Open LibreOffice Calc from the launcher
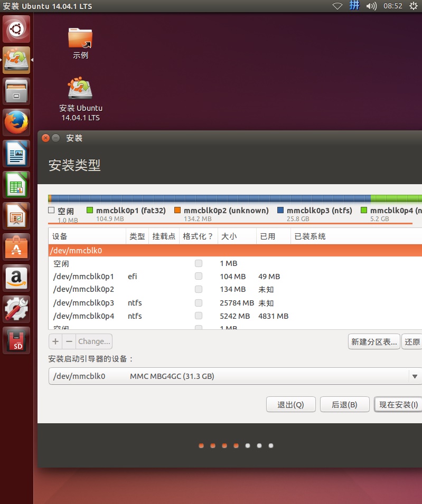 pyautogui.click(x=16, y=185)
